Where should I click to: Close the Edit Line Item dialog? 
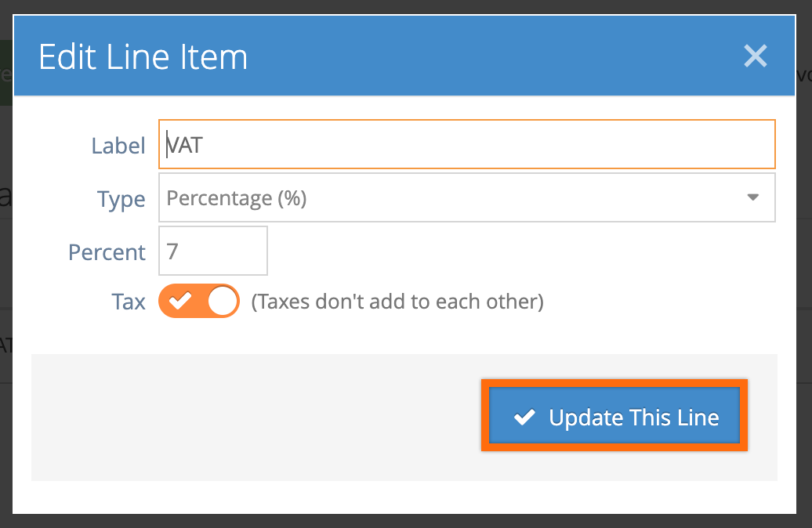(755, 56)
